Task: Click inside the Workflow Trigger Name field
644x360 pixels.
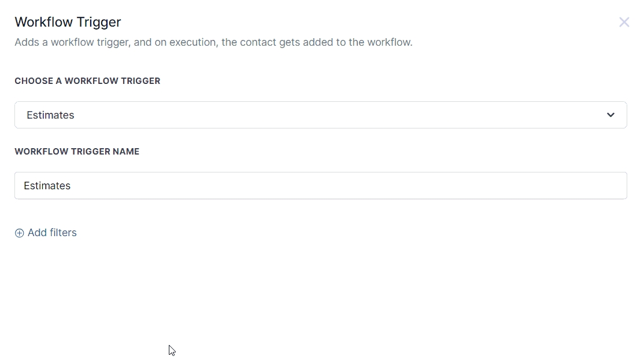Action: [320, 186]
